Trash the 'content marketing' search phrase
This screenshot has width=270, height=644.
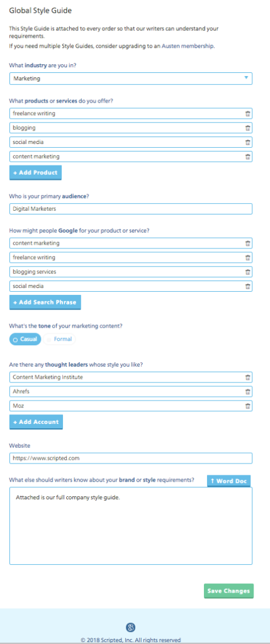pos(248,243)
